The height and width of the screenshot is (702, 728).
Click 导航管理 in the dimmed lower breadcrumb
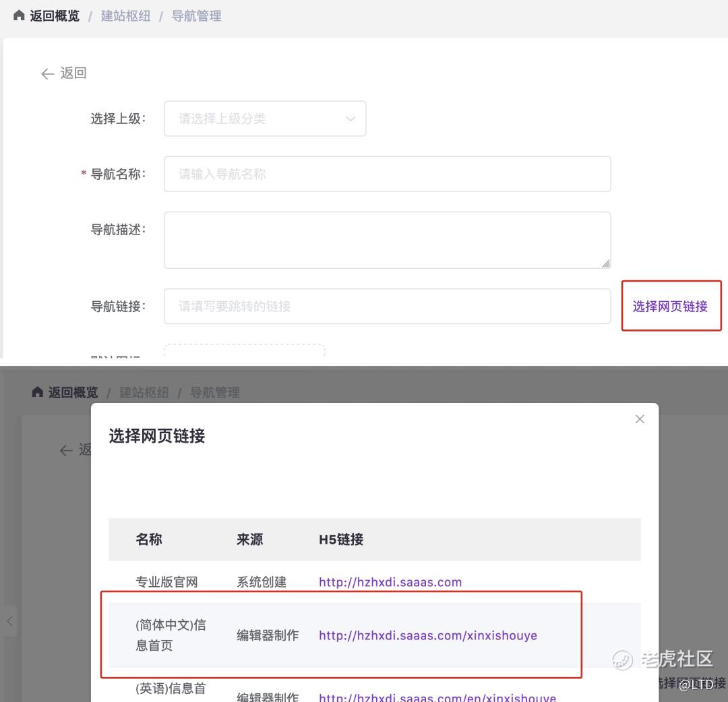point(215,393)
